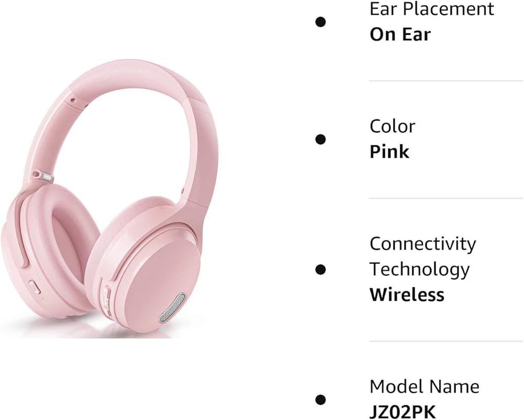Click the "Wireless" value text
Screen dimensions: 524x420
coord(407,295)
